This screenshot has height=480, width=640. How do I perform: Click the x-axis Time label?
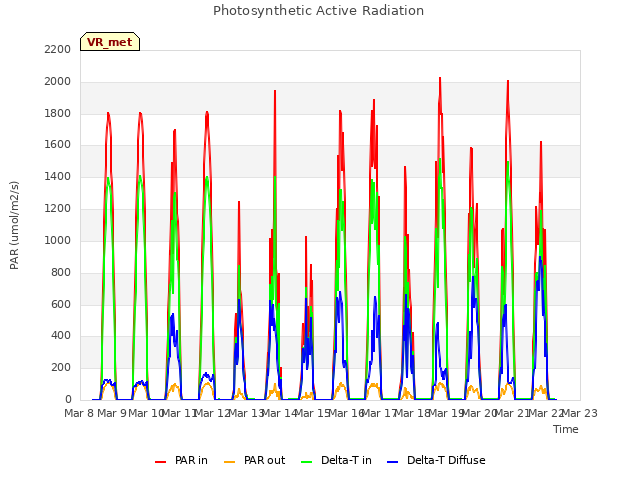(x=566, y=429)
